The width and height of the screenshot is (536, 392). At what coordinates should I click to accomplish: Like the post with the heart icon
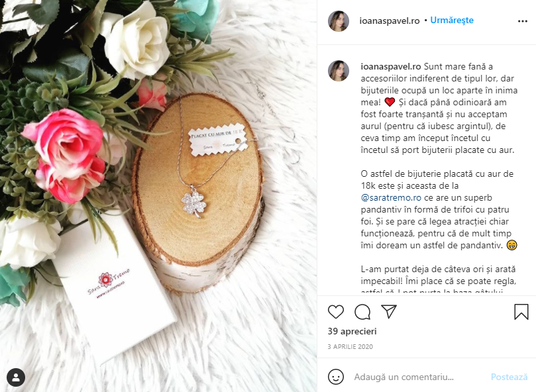336,312
